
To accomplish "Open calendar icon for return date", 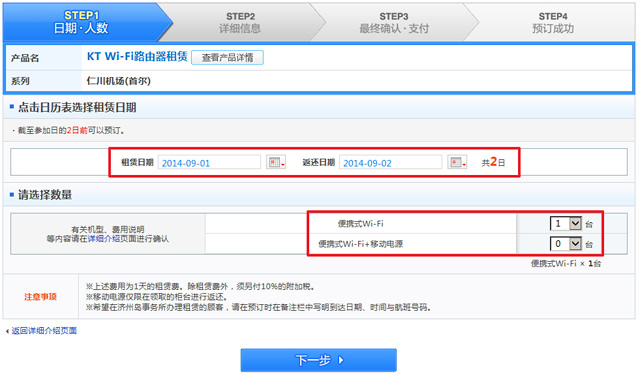I will click(x=457, y=162).
